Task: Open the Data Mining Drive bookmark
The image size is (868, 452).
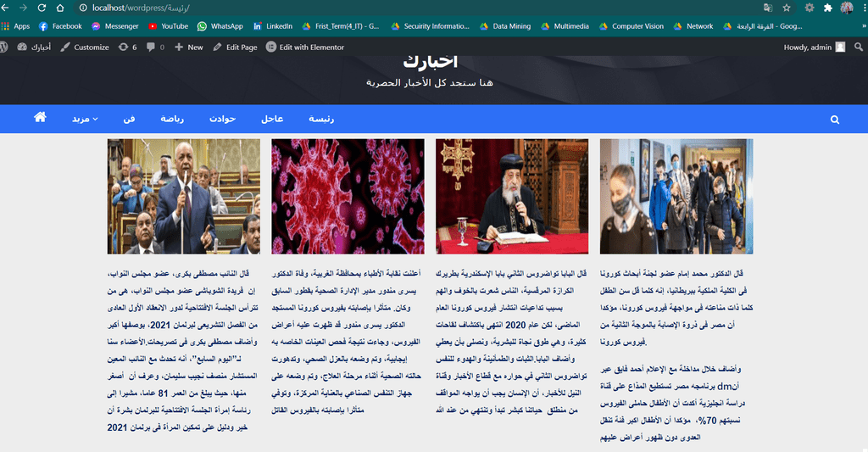Action: [x=505, y=26]
